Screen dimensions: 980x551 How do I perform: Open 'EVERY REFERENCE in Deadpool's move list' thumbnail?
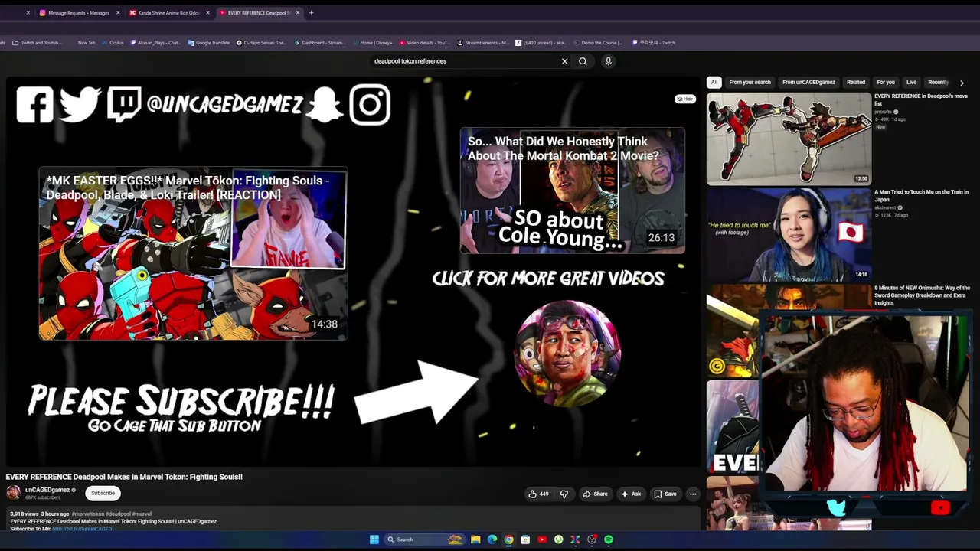tap(789, 139)
